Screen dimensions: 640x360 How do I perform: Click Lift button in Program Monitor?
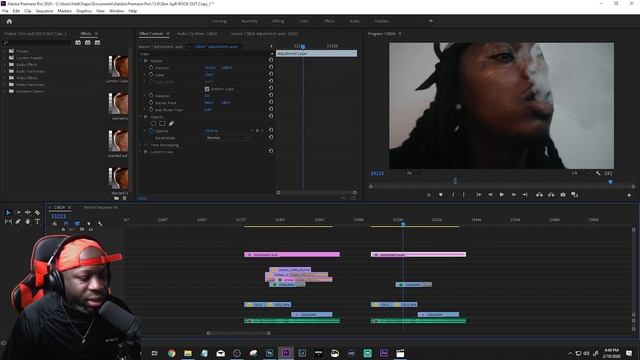tap(539, 195)
